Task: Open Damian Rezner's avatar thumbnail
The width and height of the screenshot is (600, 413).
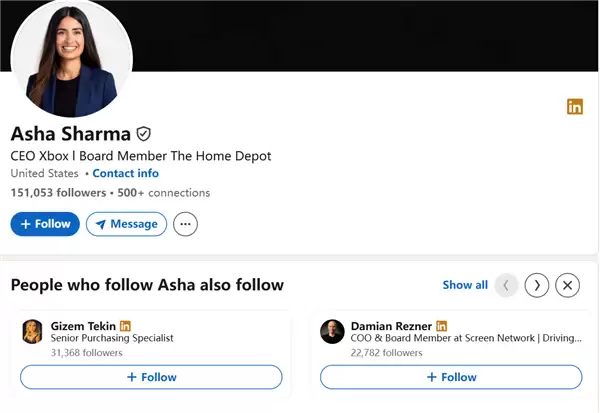Action: pyautogui.click(x=332, y=332)
